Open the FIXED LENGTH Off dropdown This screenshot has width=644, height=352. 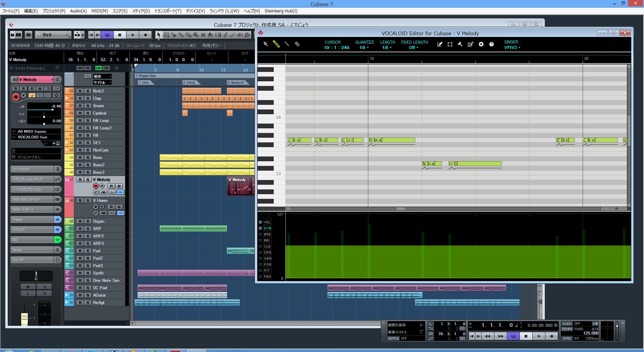(x=414, y=48)
